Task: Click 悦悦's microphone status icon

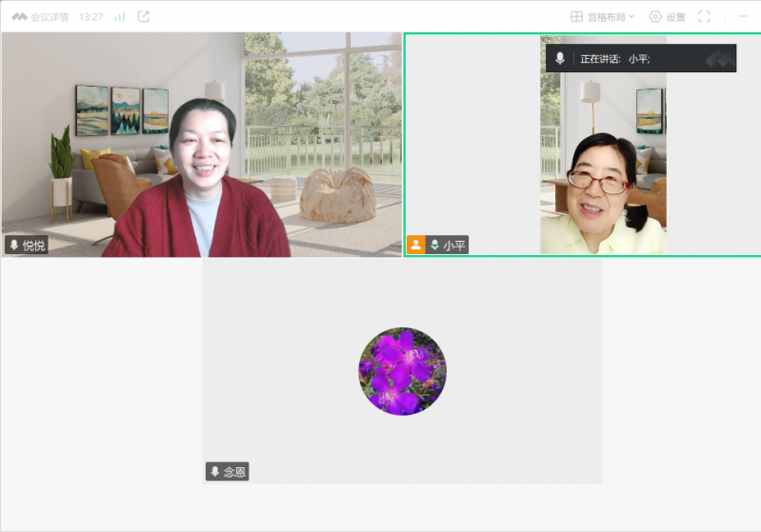Action: point(14,246)
